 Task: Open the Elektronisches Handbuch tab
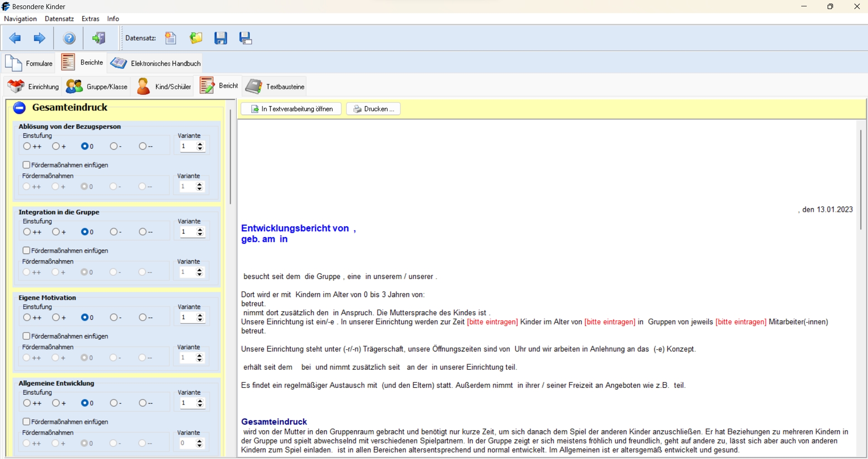[155, 63]
